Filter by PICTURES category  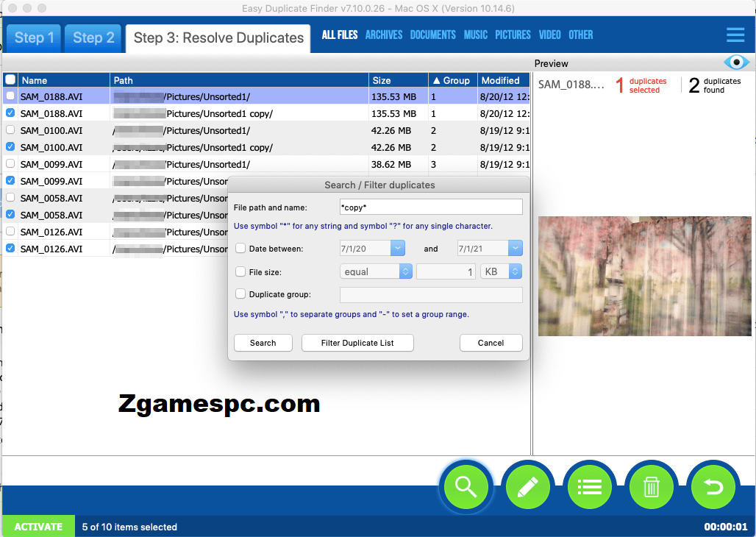[513, 35]
